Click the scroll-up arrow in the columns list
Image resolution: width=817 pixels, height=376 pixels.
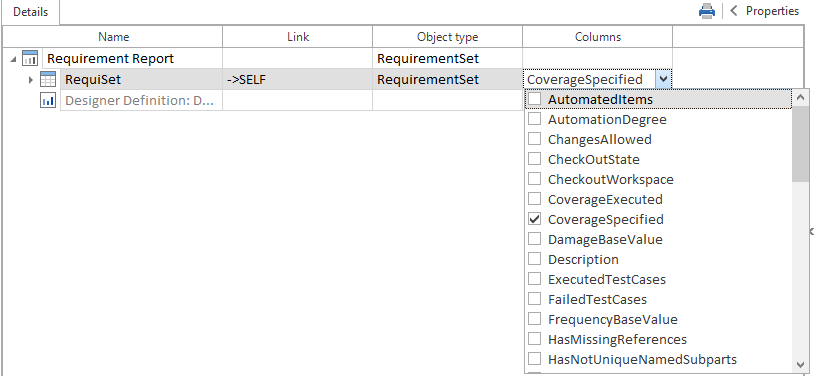[x=800, y=97]
